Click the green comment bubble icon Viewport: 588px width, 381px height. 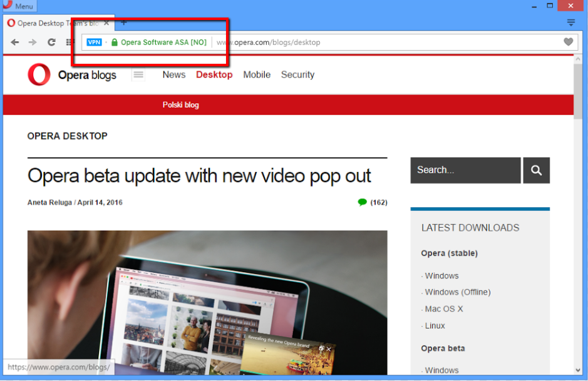tap(362, 202)
